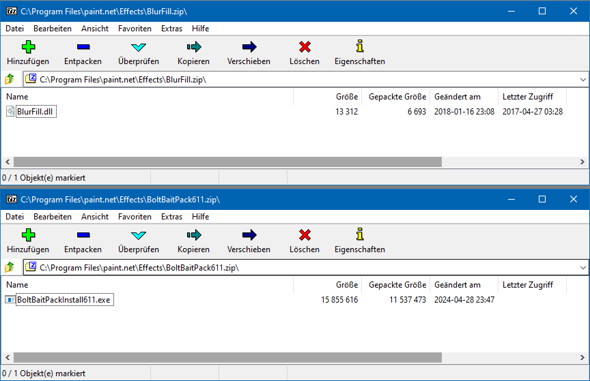Click Kopieren in the BoltBaitPack611.zip window

(x=193, y=241)
